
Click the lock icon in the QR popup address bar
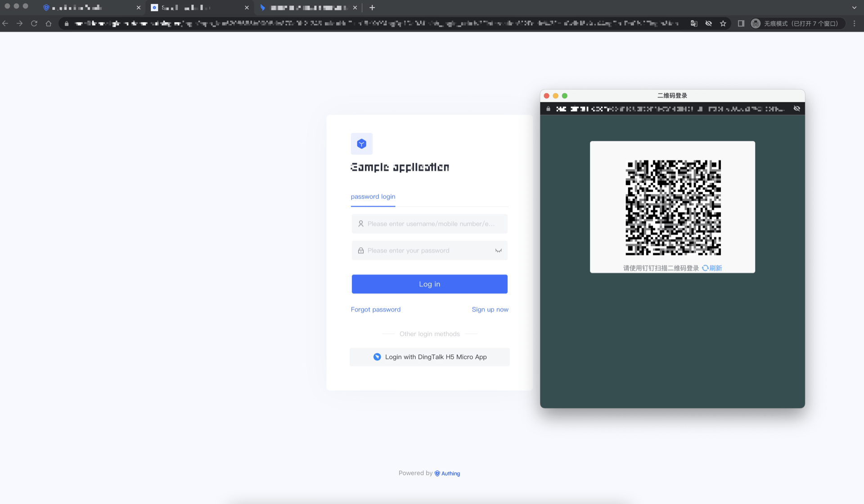point(548,108)
